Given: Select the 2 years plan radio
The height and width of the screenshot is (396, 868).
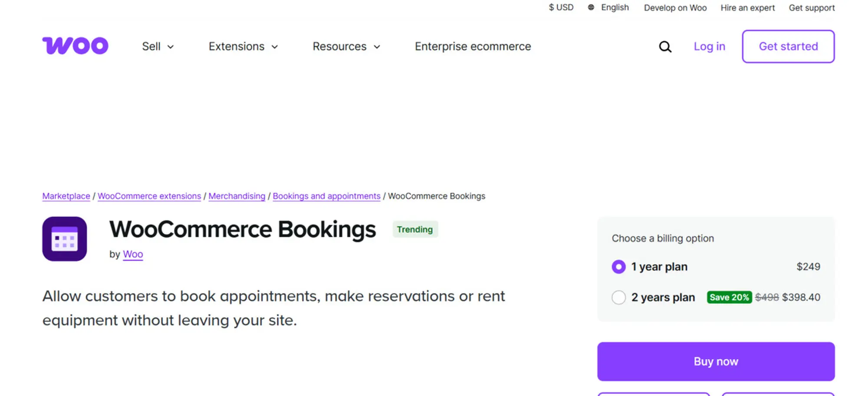Looking at the screenshot, I should pos(618,298).
